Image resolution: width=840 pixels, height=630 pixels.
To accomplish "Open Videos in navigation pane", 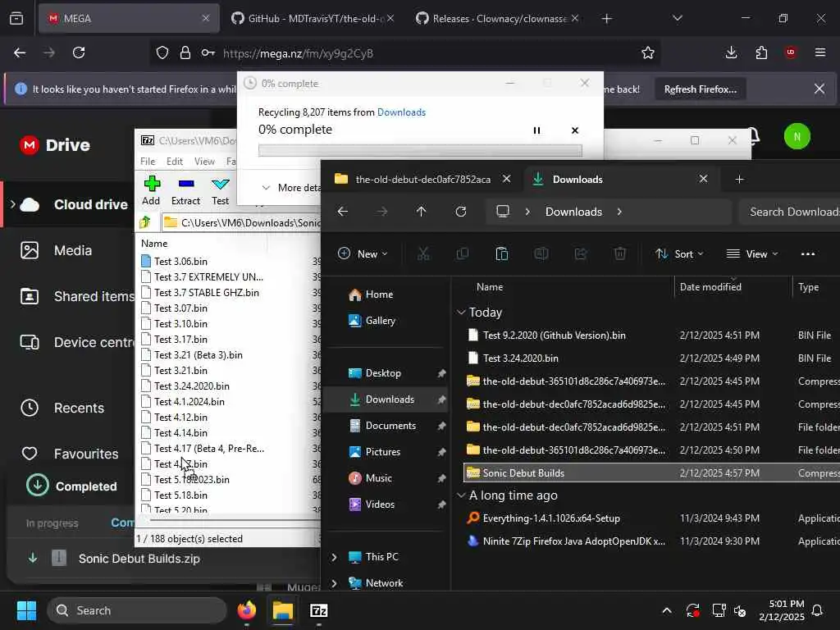I will point(372,504).
